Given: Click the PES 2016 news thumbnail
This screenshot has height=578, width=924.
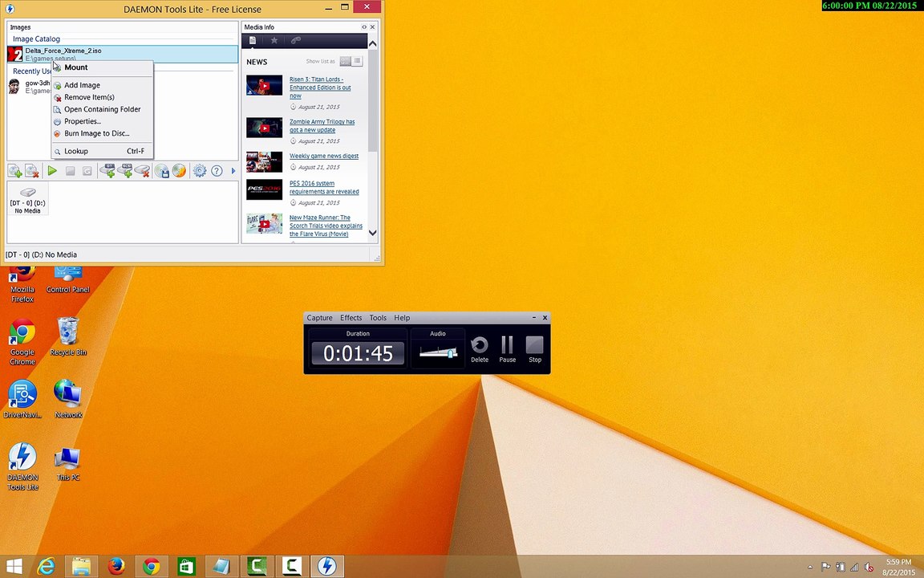Looking at the screenshot, I should coord(264,189).
